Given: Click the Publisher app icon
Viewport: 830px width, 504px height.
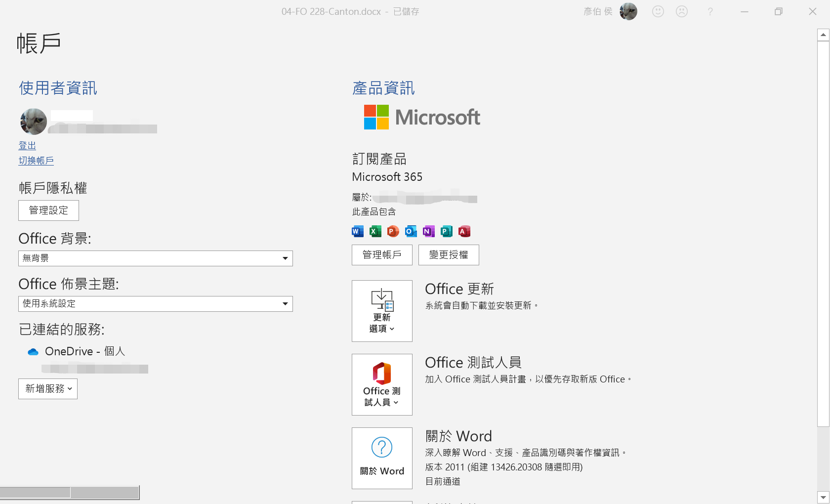Looking at the screenshot, I should pyautogui.click(x=447, y=231).
